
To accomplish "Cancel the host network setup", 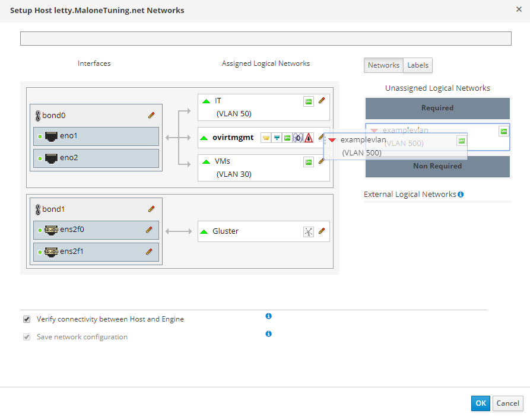I will coord(507,403).
